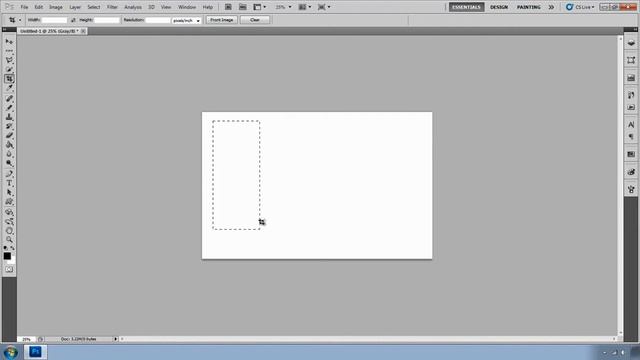
Task: Switch to the Design workspace
Action: (x=499, y=7)
